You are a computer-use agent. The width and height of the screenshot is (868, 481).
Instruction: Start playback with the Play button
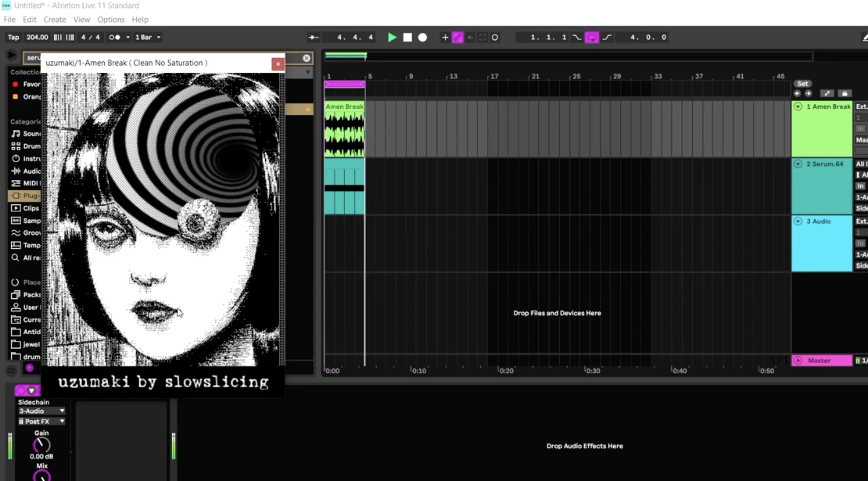(x=392, y=37)
